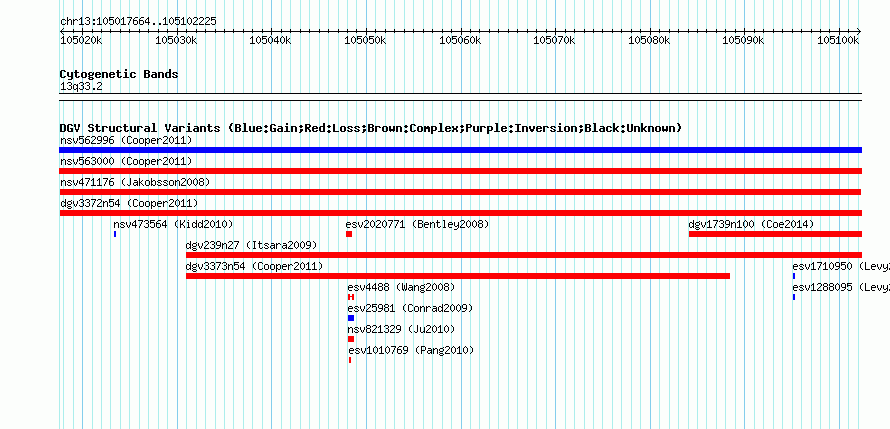Click the 105020k ruler tick label

pyautogui.click(x=81, y=40)
